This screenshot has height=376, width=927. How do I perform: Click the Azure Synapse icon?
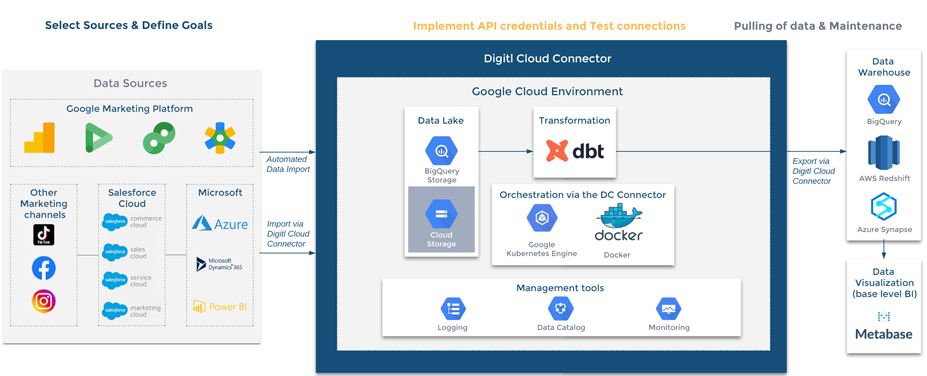[884, 207]
